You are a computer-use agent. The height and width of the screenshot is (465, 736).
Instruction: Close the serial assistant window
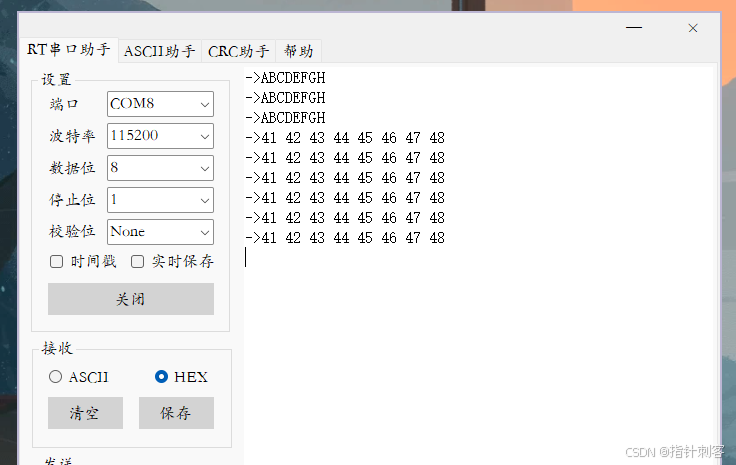[x=693, y=28]
